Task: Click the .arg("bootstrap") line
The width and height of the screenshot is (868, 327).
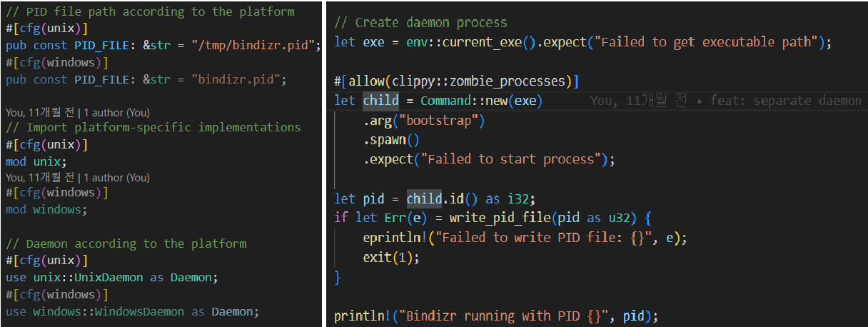Action: tap(424, 120)
